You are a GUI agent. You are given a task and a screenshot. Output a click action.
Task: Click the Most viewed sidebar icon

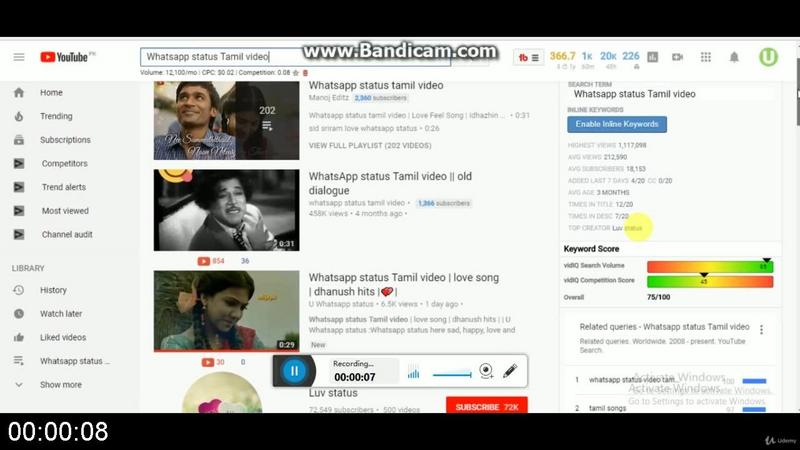19,211
